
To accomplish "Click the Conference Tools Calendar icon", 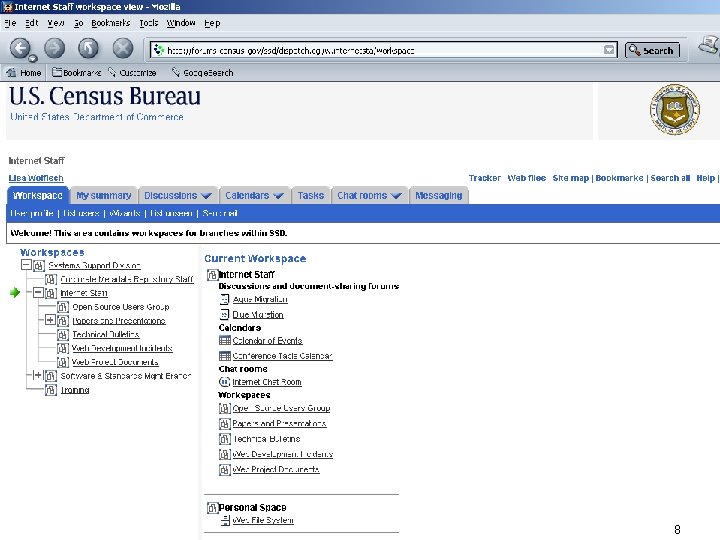I will [225, 356].
